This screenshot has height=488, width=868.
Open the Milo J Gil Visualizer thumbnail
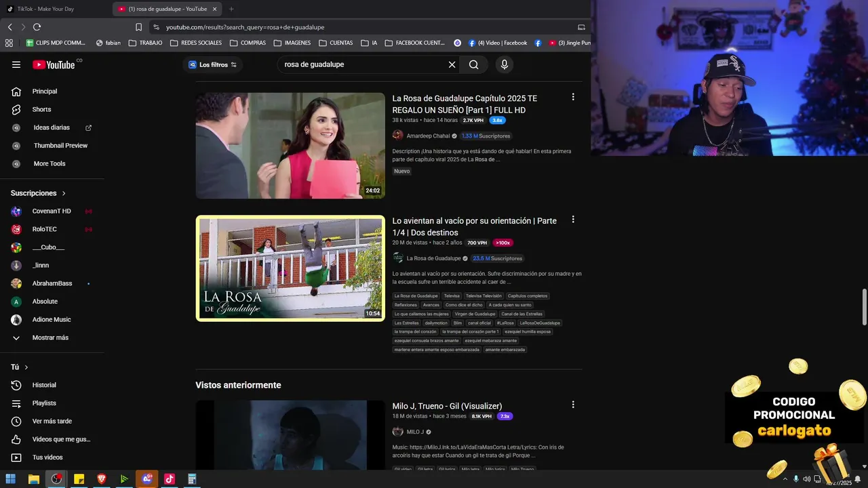tap(290, 434)
